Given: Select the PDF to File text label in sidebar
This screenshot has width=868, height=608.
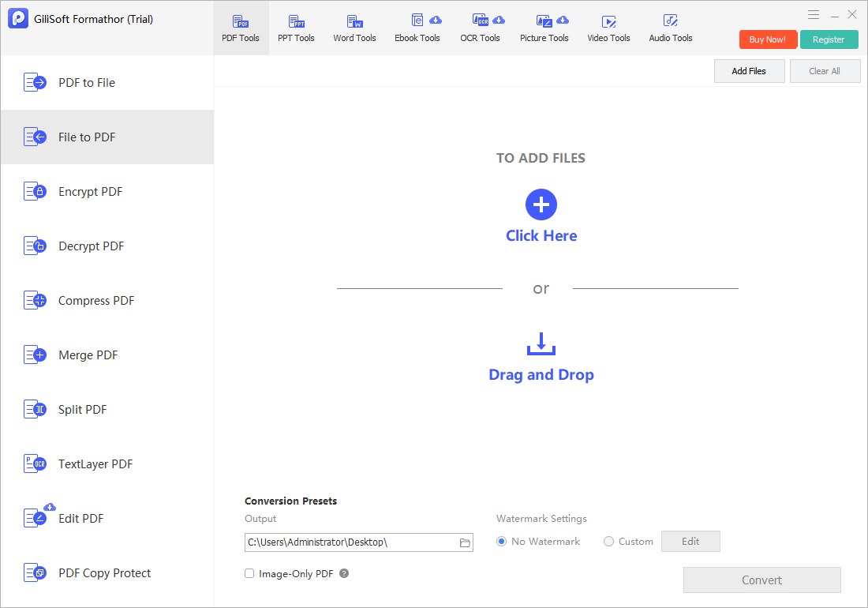Looking at the screenshot, I should (x=87, y=83).
